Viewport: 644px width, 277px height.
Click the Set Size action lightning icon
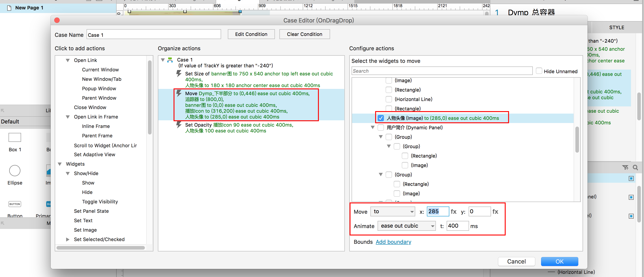coord(179,74)
